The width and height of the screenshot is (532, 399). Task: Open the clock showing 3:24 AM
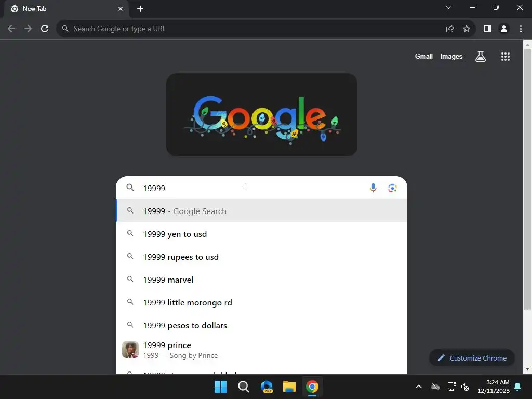[494, 387]
